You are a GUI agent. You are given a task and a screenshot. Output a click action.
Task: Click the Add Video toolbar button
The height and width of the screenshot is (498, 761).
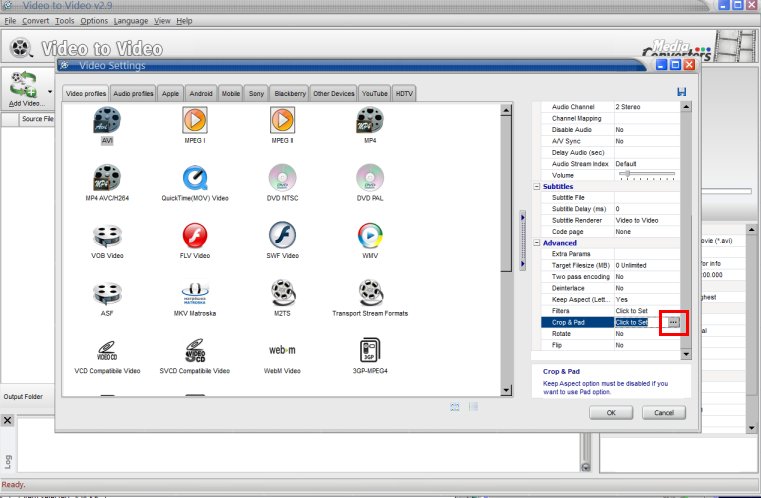pos(26,88)
